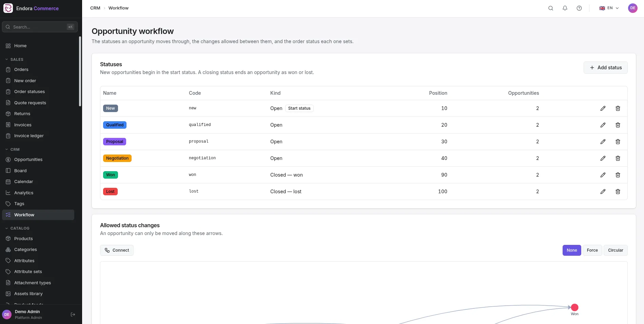The height and width of the screenshot is (324, 644).
Task: Open Tags in the sidebar
Action: pyautogui.click(x=38, y=204)
